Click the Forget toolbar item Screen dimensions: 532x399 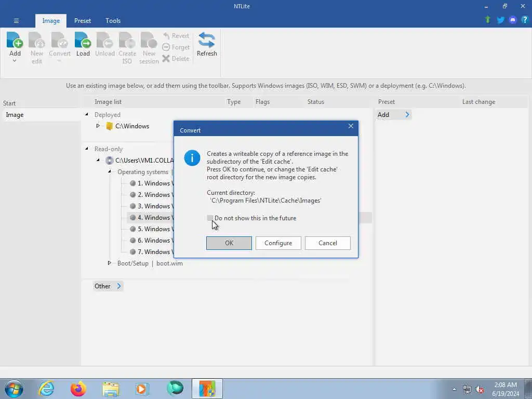pos(176,47)
